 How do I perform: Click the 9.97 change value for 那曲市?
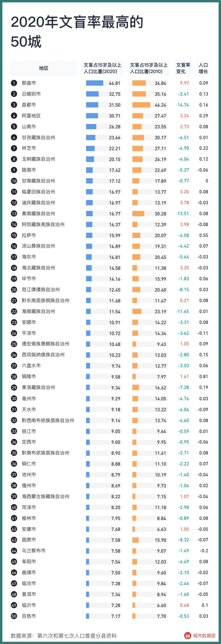point(185,83)
